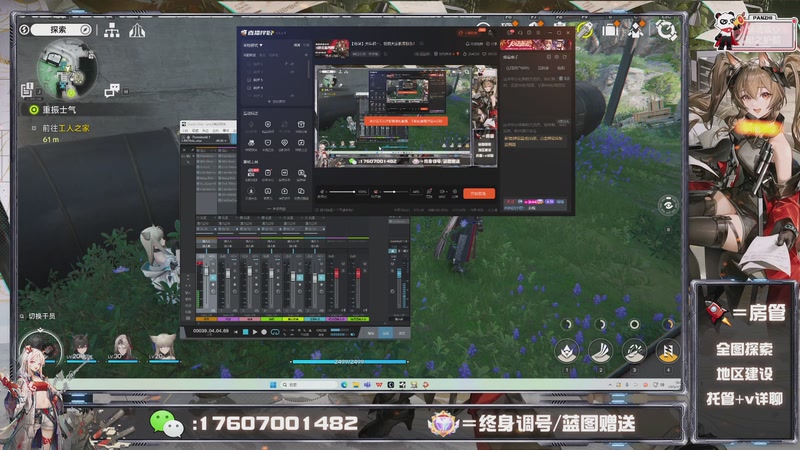This screenshot has width=800, height=450.
Task: Activate game skill icon numbered 1
Action: [x=566, y=351]
